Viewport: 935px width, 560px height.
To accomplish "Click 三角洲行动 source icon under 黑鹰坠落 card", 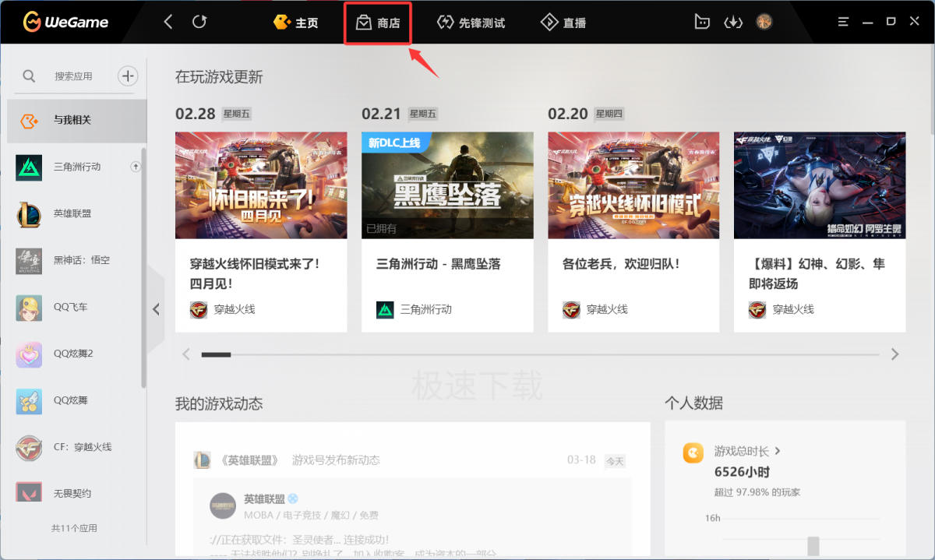I will [385, 309].
